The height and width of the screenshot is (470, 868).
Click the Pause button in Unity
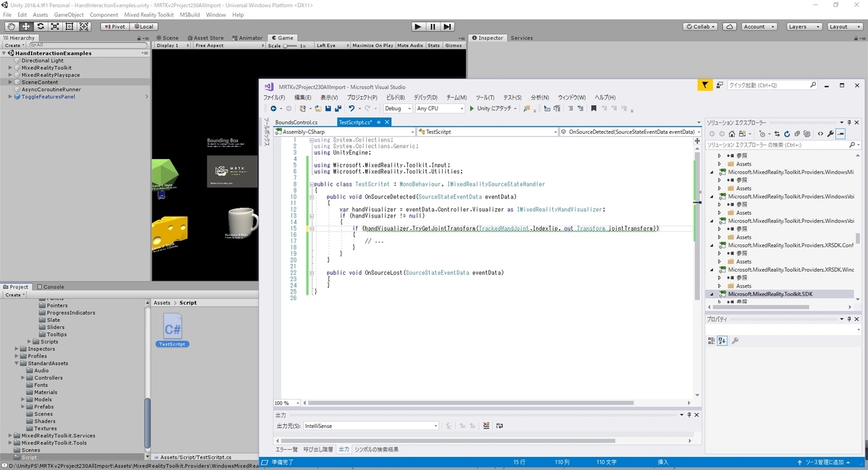coord(433,27)
